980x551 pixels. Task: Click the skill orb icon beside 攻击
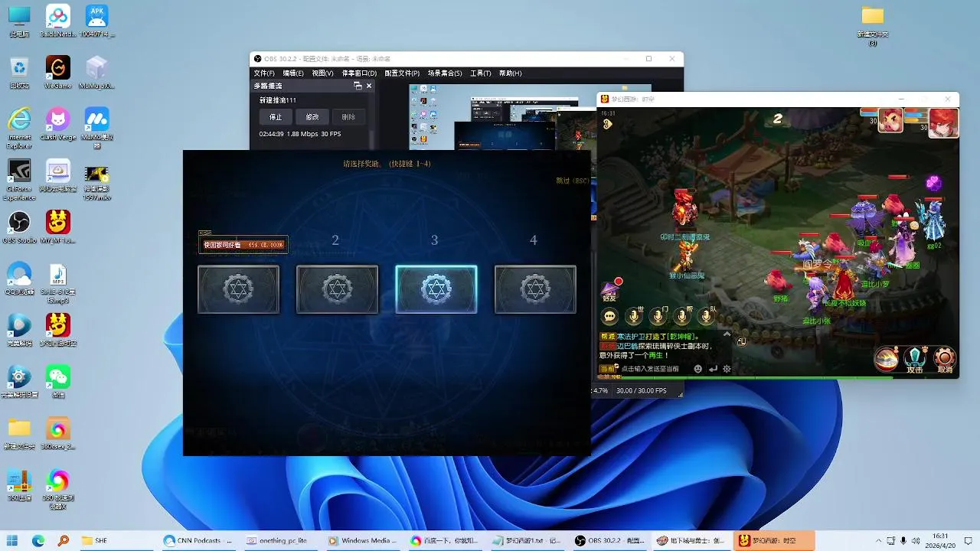coord(887,360)
